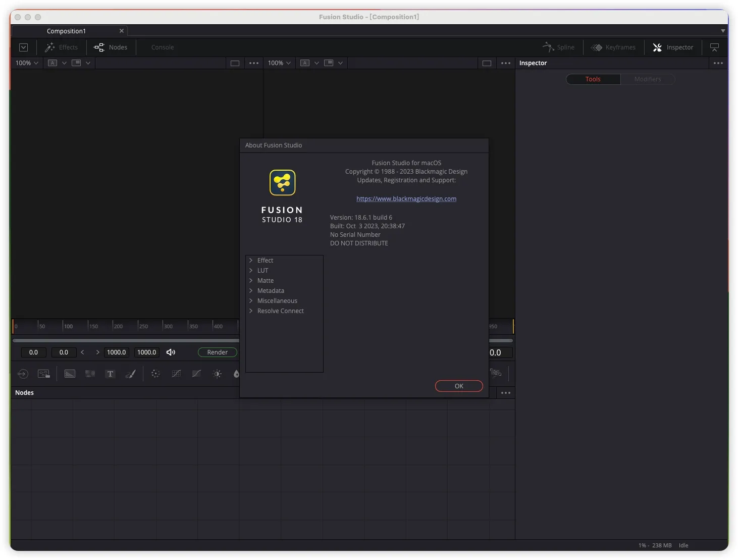The width and height of the screenshot is (738, 560).
Task: Step back one frame with left arrow
Action: tap(82, 352)
